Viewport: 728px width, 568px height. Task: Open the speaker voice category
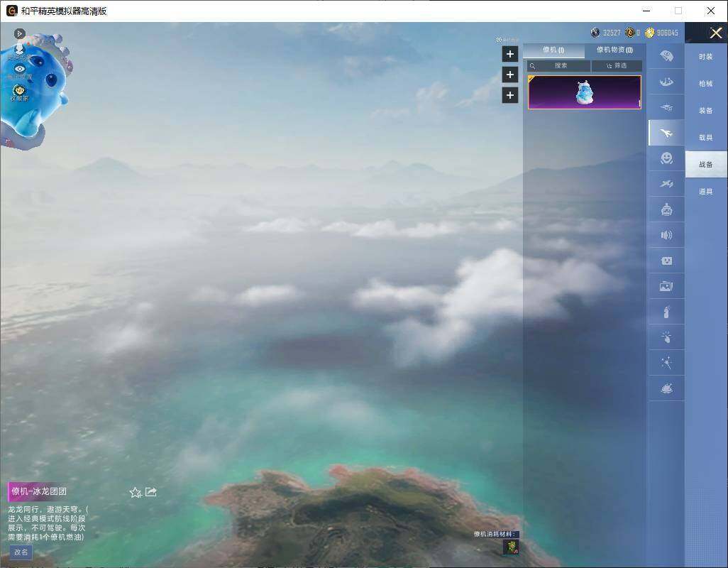pyautogui.click(x=666, y=235)
